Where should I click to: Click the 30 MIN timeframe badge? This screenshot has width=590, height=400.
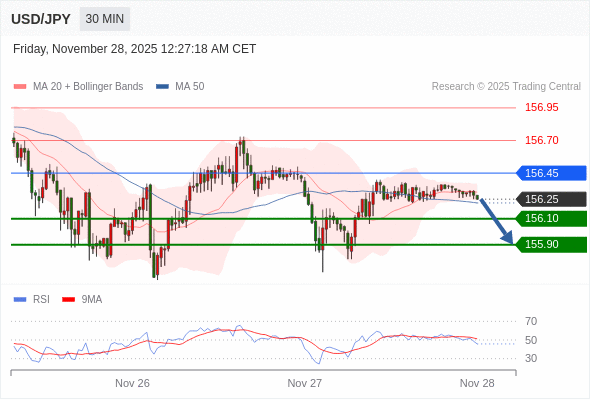click(105, 19)
